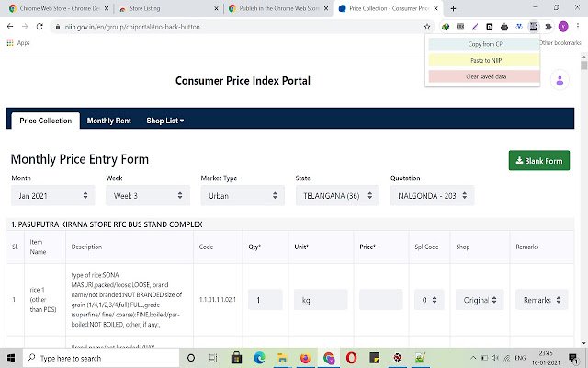Click the Cortana circle on taskbar

pos(191,358)
